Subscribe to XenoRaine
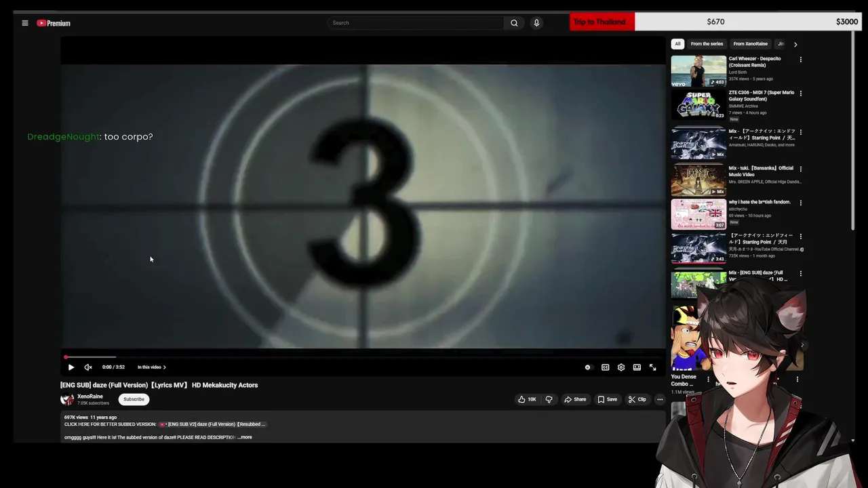This screenshot has width=868, height=488. click(x=134, y=399)
